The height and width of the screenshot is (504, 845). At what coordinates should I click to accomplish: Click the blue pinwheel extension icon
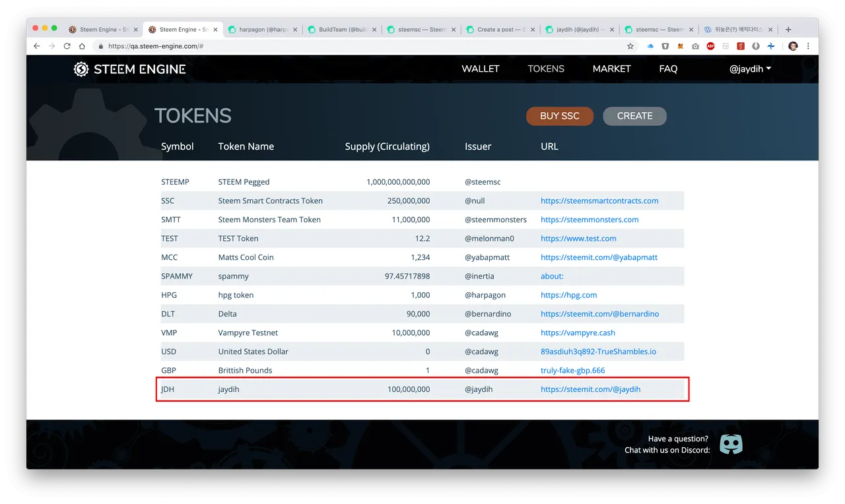(x=771, y=46)
